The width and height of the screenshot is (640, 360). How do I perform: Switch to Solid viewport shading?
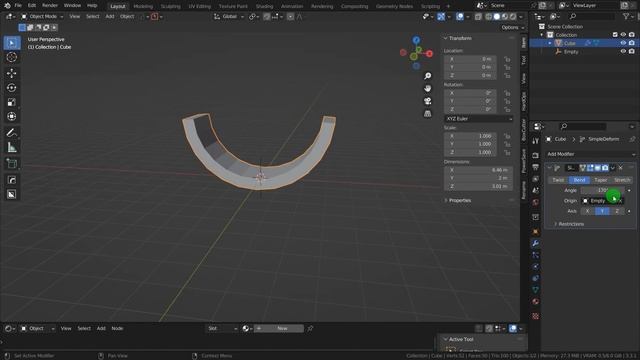(x=496, y=17)
